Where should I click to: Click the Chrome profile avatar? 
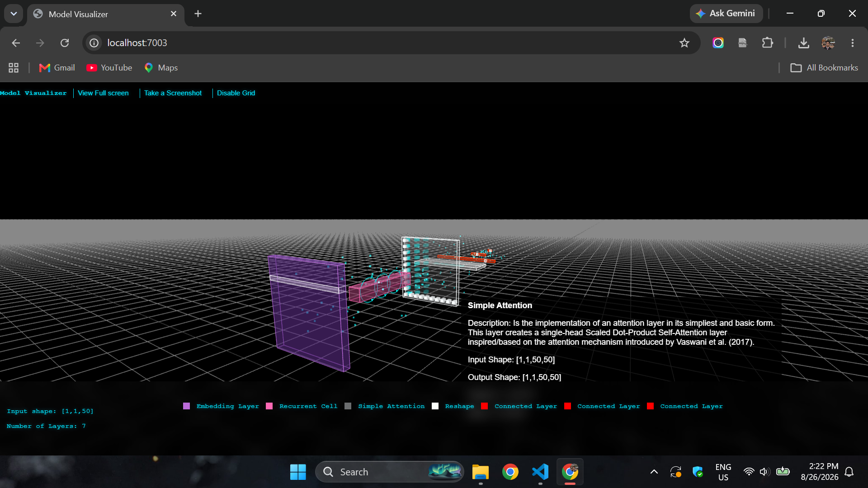[828, 43]
